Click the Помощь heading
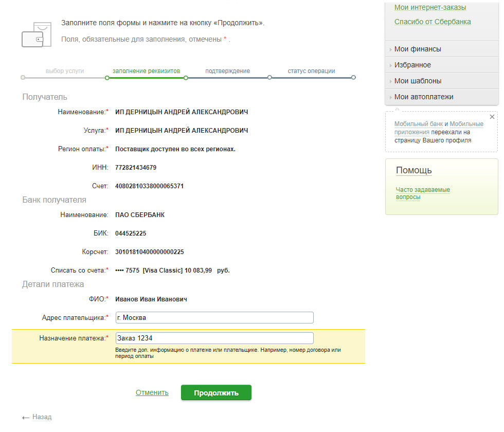The width and height of the screenshot is (504, 432). tap(413, 170)
